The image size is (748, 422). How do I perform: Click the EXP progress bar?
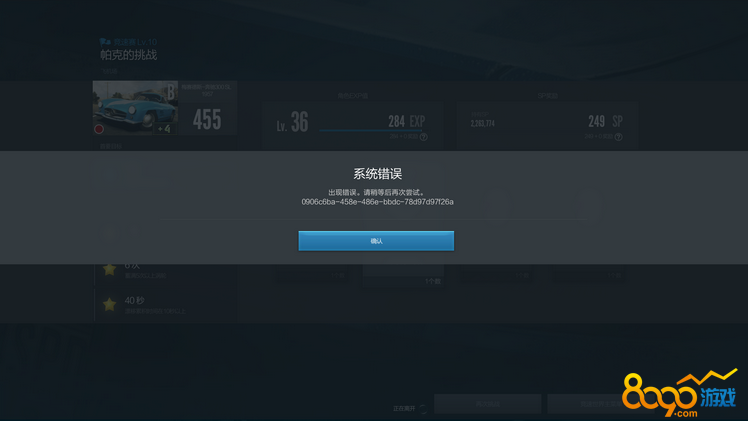tap(372, 131)
